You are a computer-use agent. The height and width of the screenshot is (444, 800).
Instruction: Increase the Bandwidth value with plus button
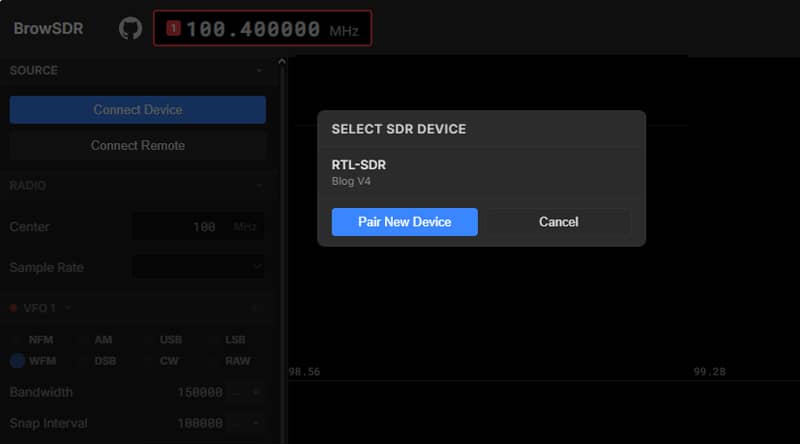(x=256, y=392)
